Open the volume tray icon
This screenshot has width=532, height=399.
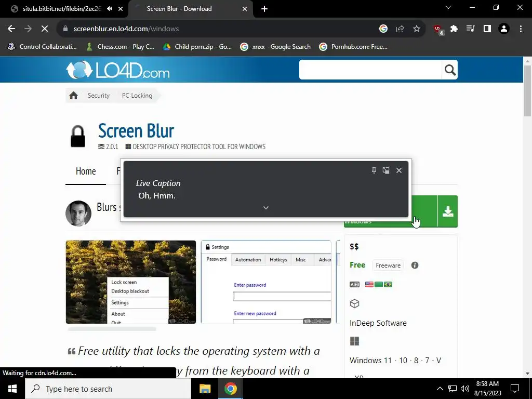pyautogui.click(x=465, y=389)
